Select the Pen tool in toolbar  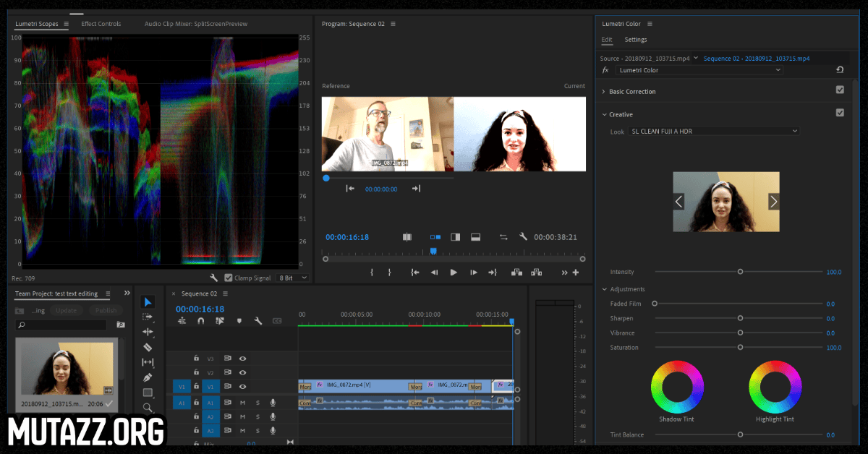(148, 377)
